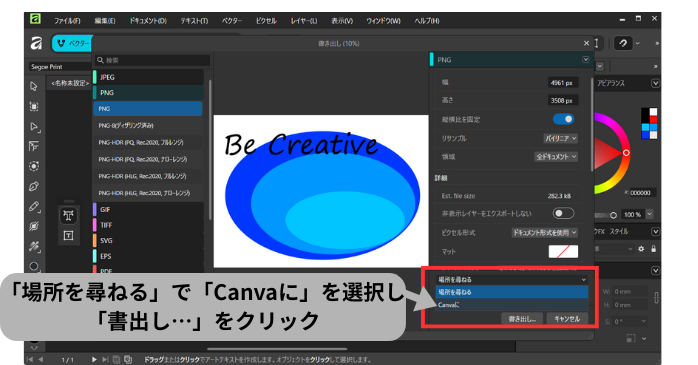Click the question mark help icon
Viewport: 698px width, 365px height.
pyautogui.click(x=623, y=43)
